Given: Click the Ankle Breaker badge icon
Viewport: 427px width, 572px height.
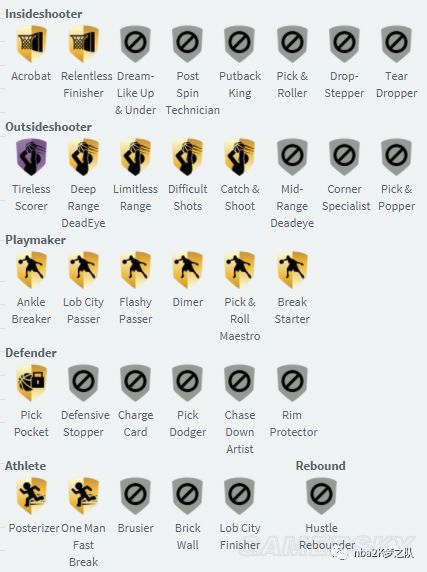Looking at the screenshot, I should (31, 270).
